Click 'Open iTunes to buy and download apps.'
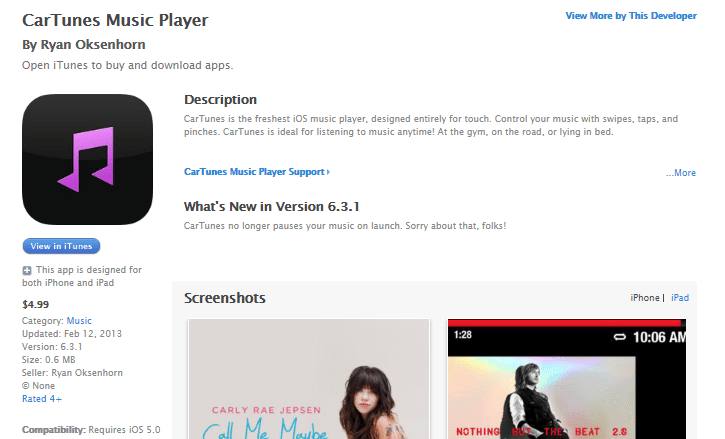 (x=128, y=65)
